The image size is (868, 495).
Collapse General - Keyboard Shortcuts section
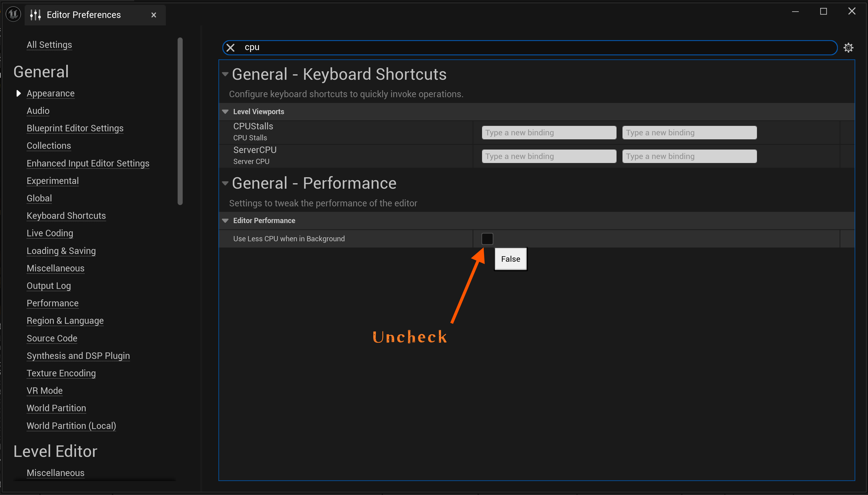225,74
